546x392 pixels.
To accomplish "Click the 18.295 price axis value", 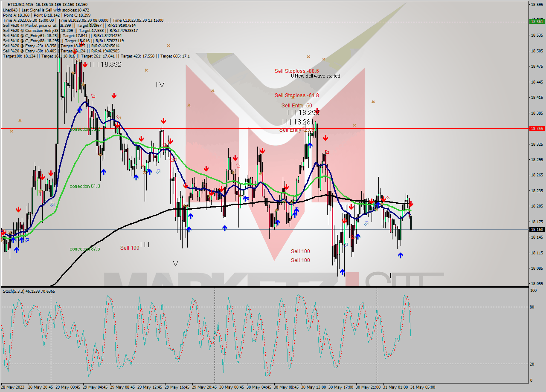I will pos(537,159).
